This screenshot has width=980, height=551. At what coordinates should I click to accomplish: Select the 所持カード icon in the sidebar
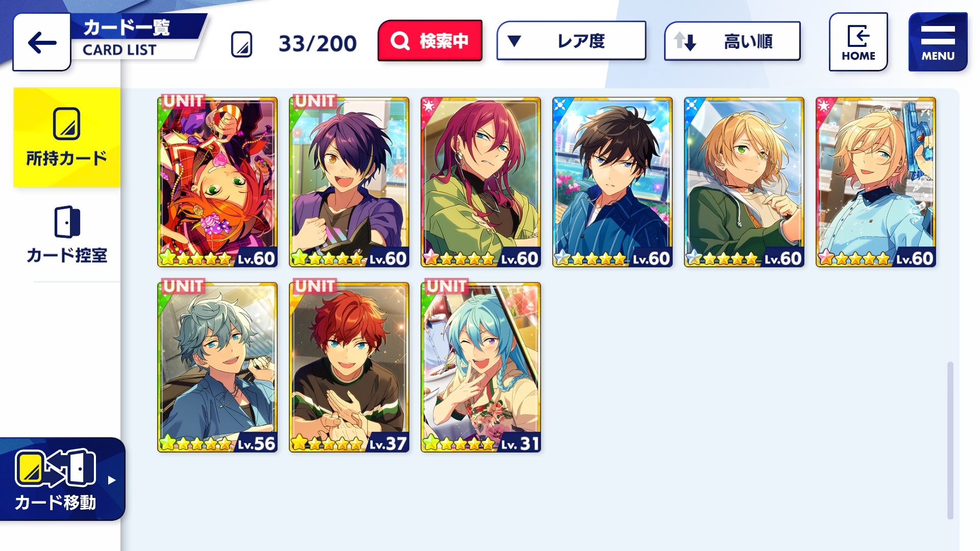(66, 123)
